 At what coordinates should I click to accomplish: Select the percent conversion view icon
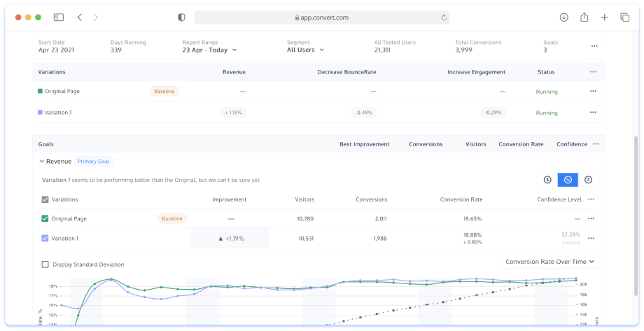(568, 180)
